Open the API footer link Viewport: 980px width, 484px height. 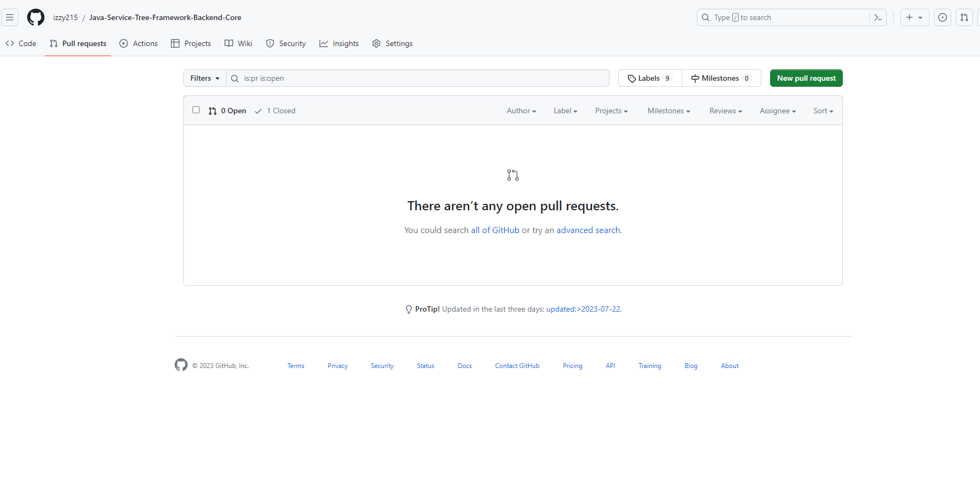(611, 366)
